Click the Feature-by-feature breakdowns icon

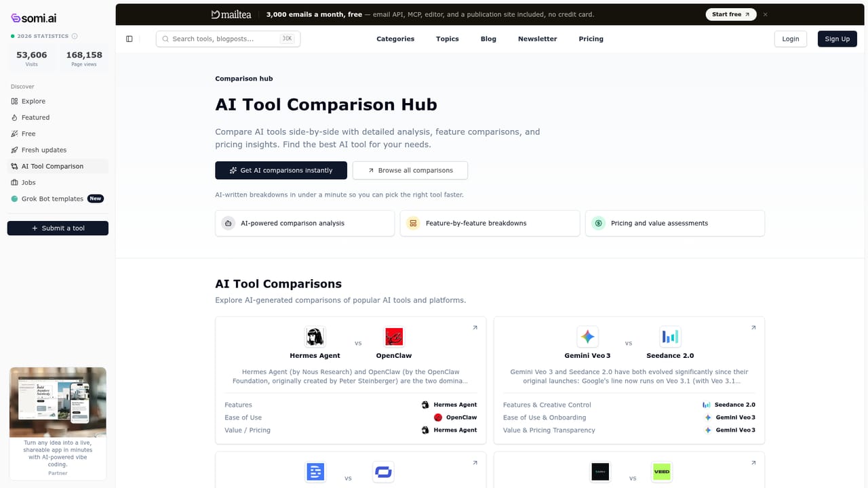[x=413, y=223]
